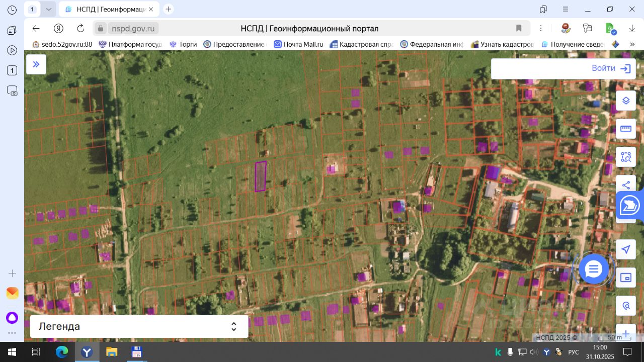The image size is (644, 362).
Task: Open the Федеральная инф bookmark
Action: pyautogui.click(x=431, y=44)
